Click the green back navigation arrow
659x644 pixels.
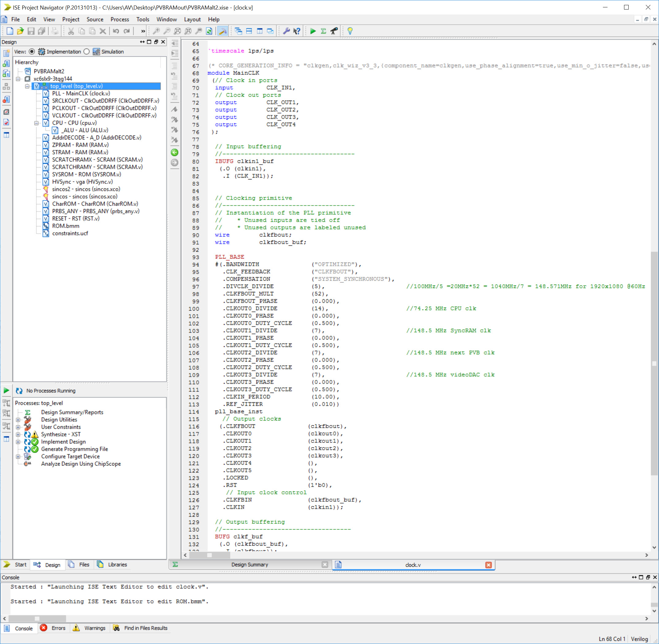(x=174, y=152)
